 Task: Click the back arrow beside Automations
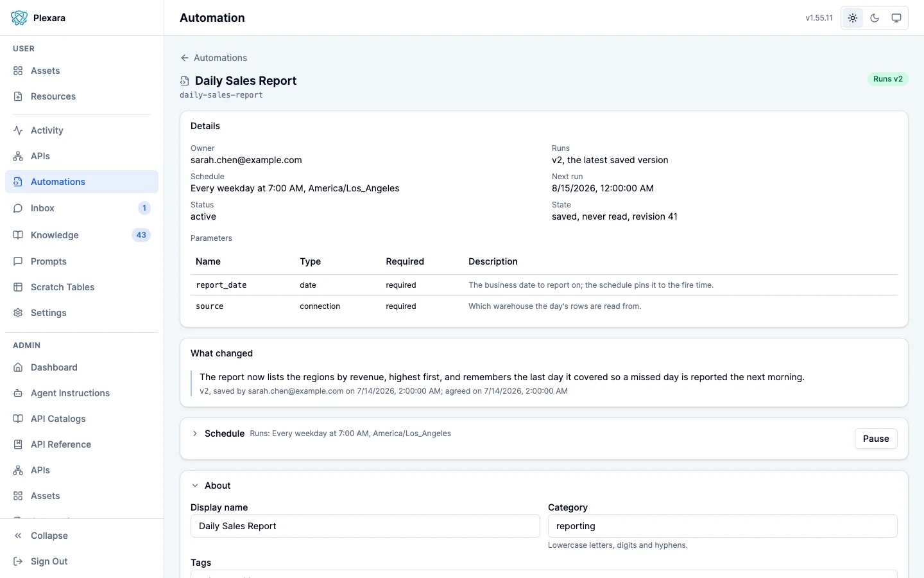(x=185, y=58)
